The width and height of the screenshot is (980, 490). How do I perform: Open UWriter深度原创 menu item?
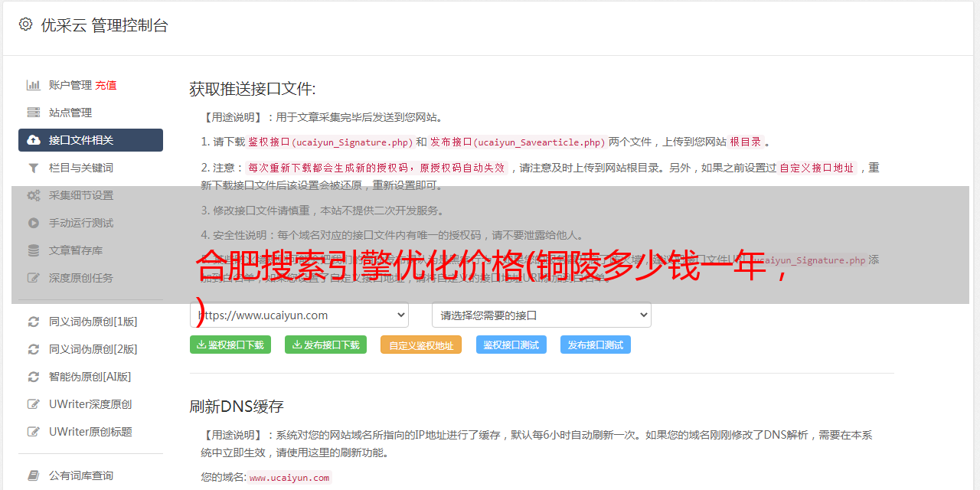pos(90,404)
